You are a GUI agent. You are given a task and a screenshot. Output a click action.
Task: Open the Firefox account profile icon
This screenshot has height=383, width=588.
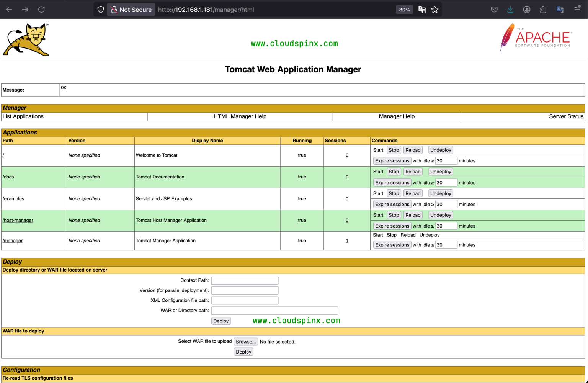click(526, 9)
